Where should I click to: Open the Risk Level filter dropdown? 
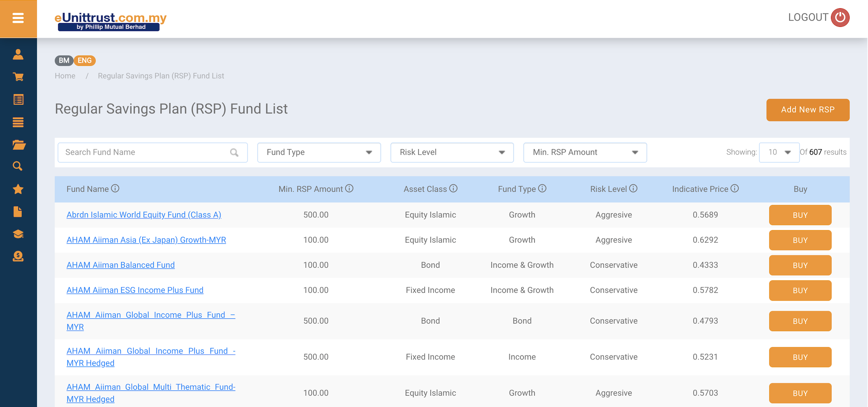pyautogui.click(x=452, y=152)
